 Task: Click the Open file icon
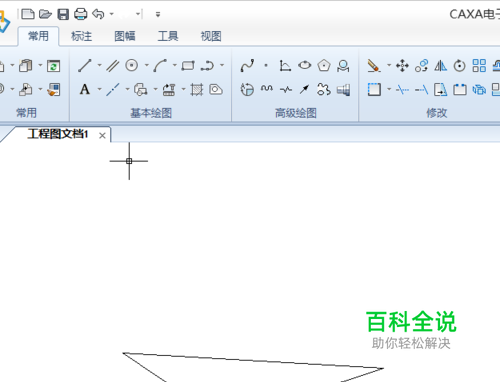(x=45, y=14)
